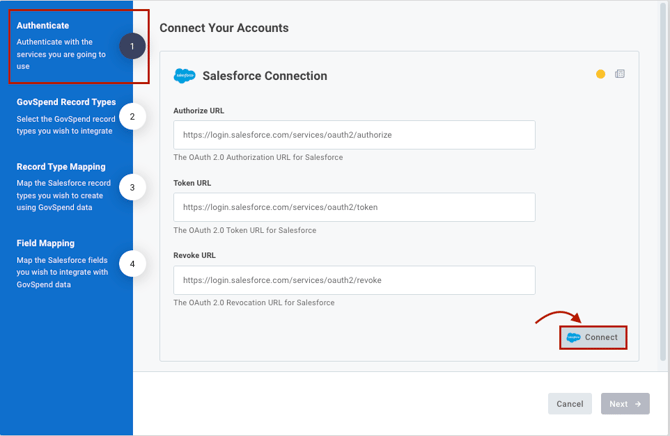This screenshot has width=670, height=436.
Task: Open the Record Type Mapping step
Action: (x=60, y=167)
